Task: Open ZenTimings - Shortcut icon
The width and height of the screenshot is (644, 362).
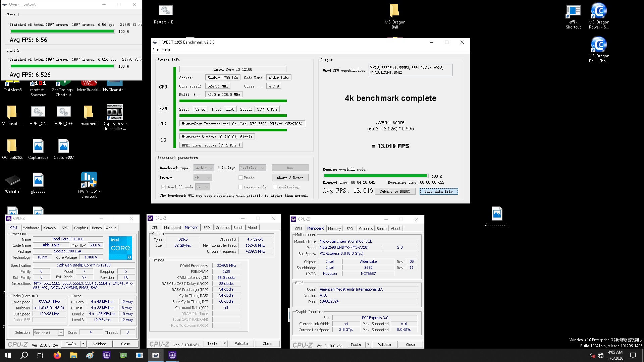Action: [x=64, y=88]
